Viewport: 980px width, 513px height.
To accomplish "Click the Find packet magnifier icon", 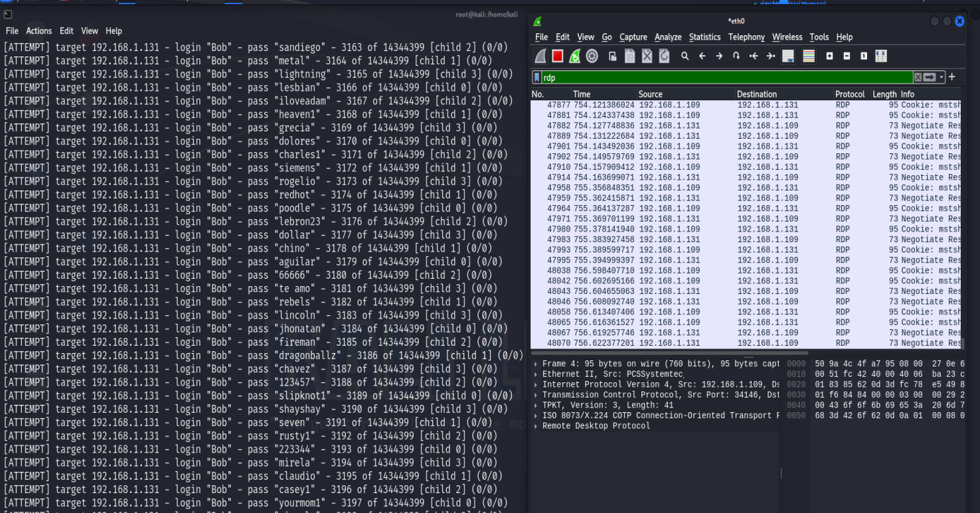I will point(685,56).
